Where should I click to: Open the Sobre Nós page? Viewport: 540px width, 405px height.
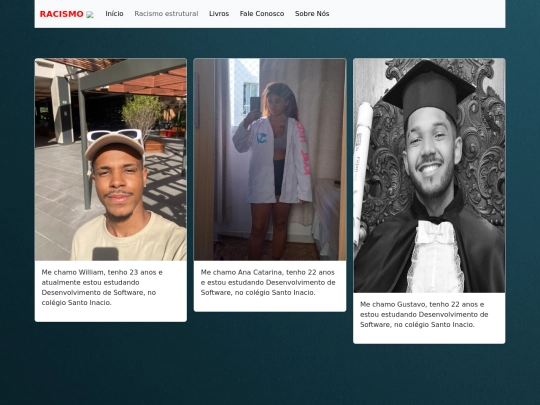pyautogui.click(x=312, y=14)
